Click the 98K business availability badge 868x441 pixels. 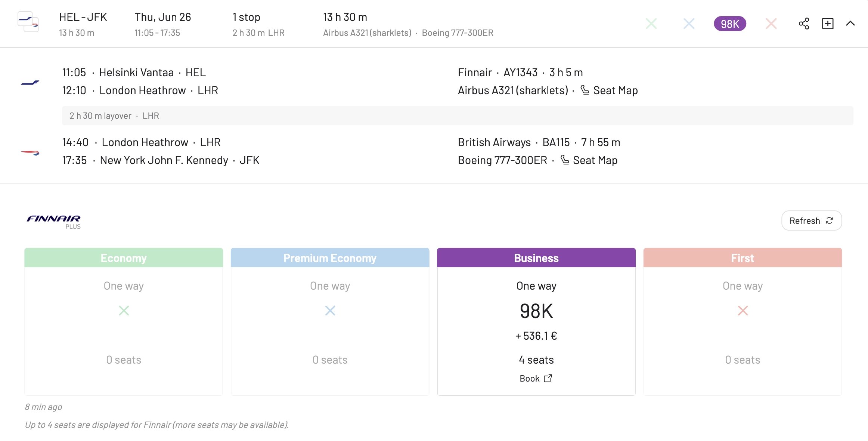pyautogui.click(x=730, y=24)
